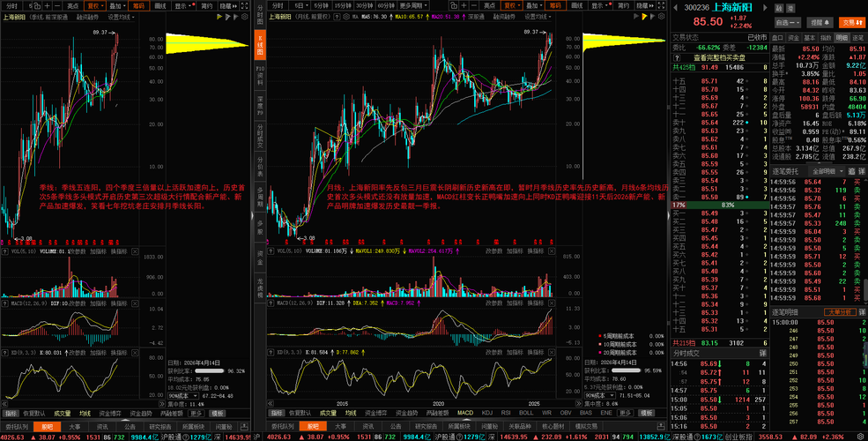Toggle 亮点 highlights on the right chart

pos(489,5)
